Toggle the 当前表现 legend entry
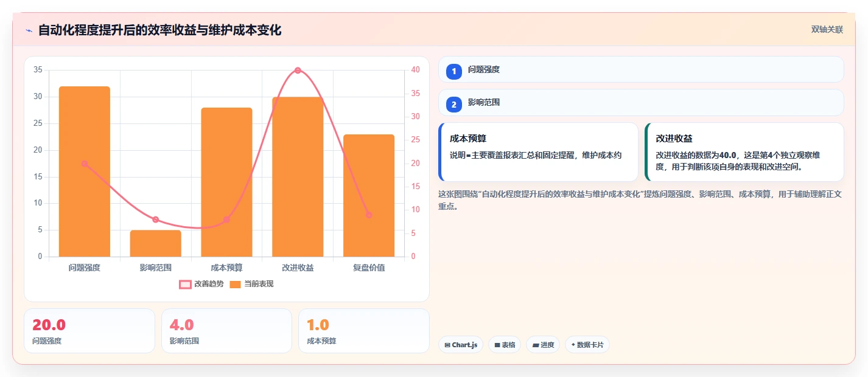This screenshot has height=377, width=868. pyautogui.click(x=251, y=284)
